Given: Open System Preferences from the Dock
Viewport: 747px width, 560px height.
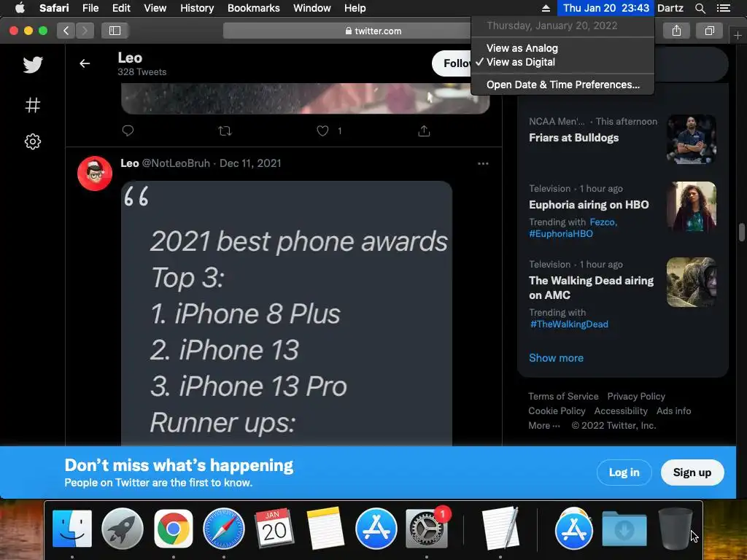Looking at the screenshot, I should coord(426,529).
